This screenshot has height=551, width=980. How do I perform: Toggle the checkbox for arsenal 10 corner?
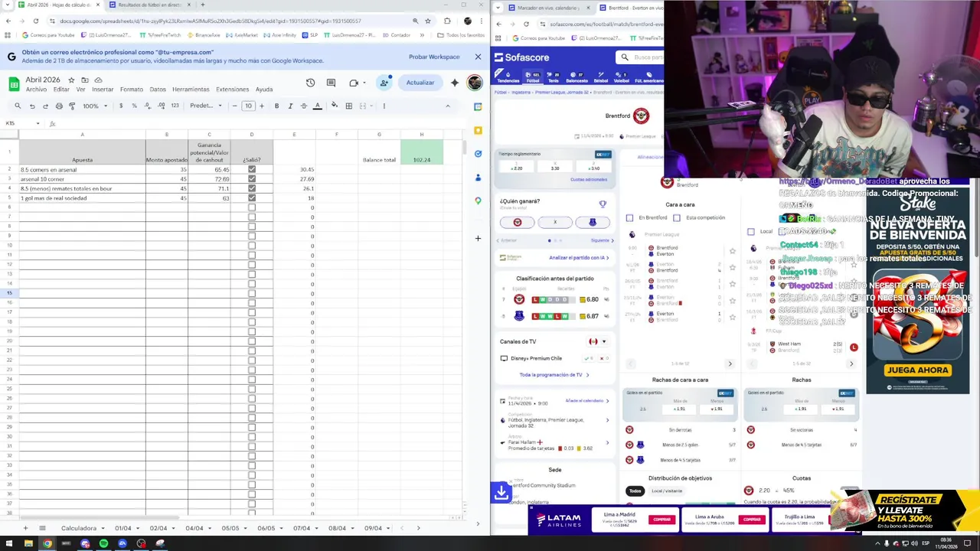[x=251, y=179]
